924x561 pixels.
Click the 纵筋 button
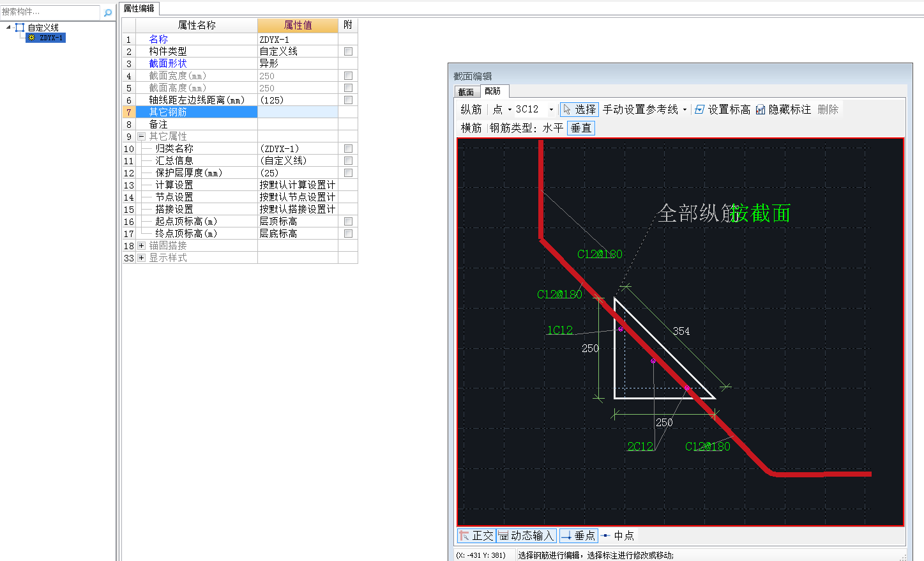(471, 109)
